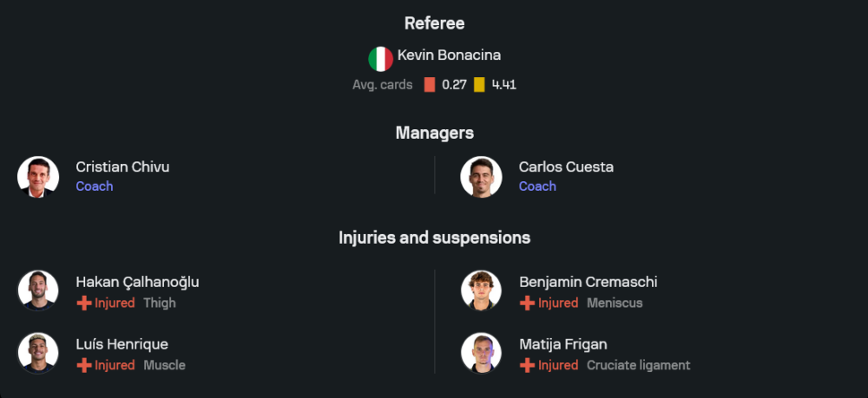Open Matija Frigan's player photo
Screen dimensions: 868x398
pyautogui.click(x=481, y=353)
